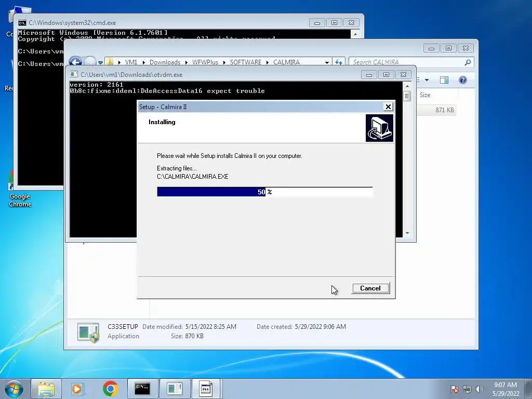
Task: Refresh the CALMIRA folder view
Action: point(339,62)
